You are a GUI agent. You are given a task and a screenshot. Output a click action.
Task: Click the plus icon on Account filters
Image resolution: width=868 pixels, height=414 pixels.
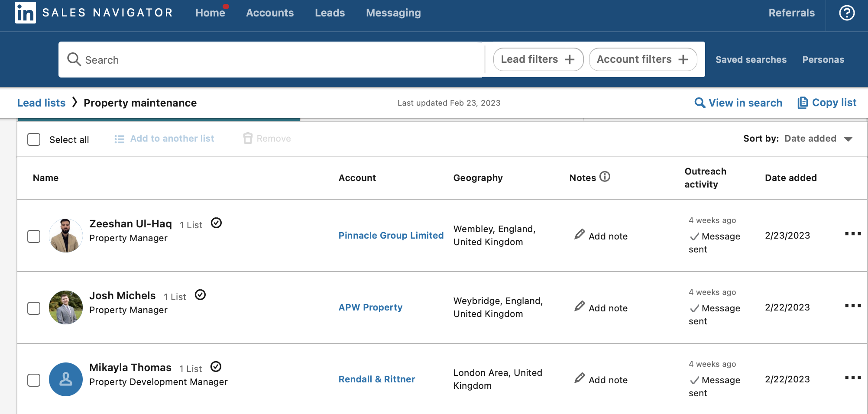683,60
